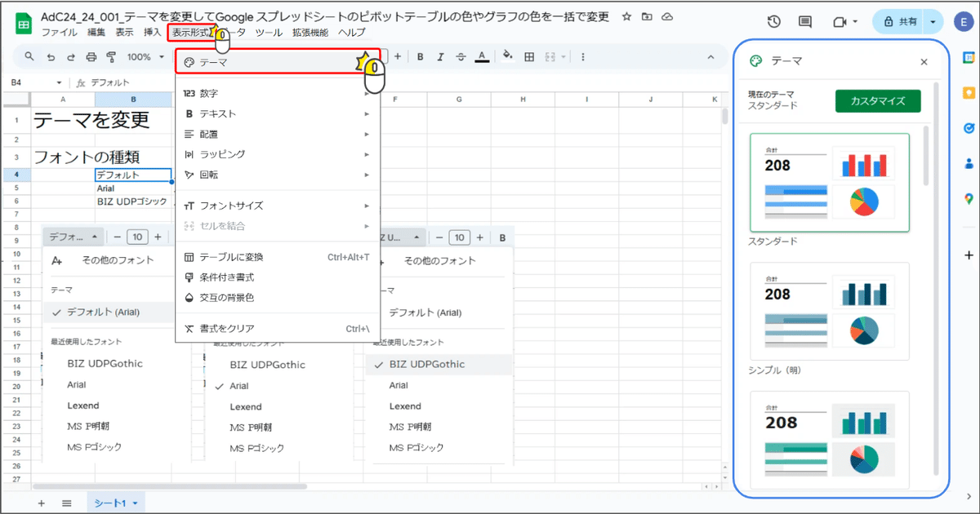Screen dimensions: 980x514
Task: Open version history clock icon
Action: [773, 22]
